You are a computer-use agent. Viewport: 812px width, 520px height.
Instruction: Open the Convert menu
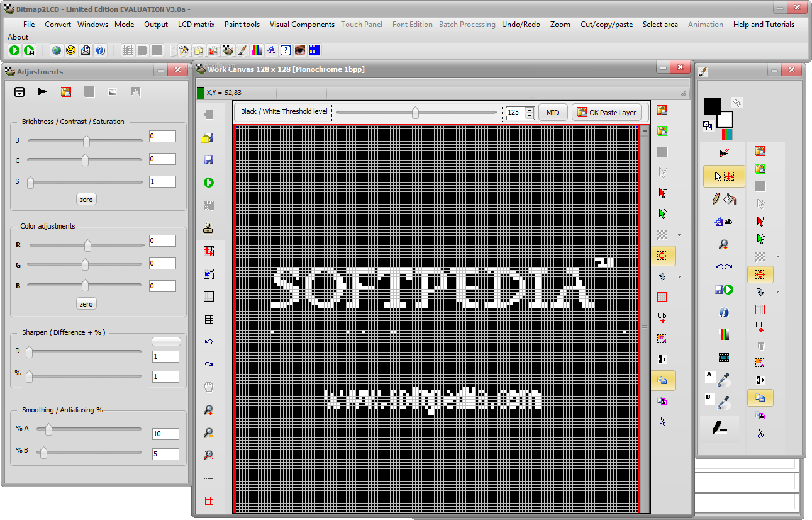58,25
